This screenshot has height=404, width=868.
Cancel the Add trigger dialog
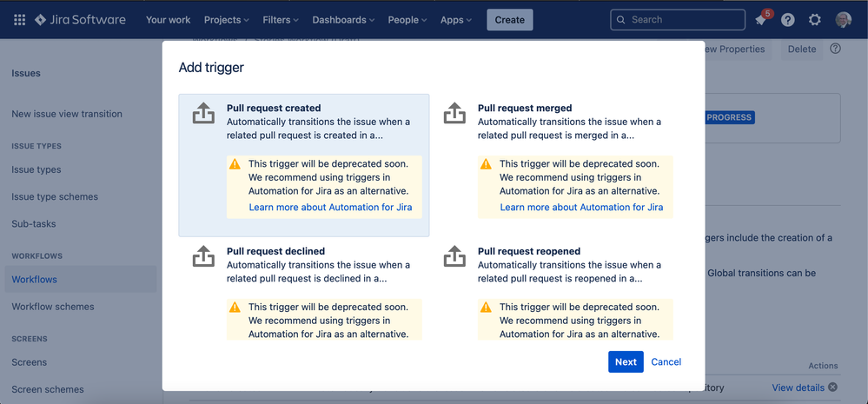tap(666, 362)
